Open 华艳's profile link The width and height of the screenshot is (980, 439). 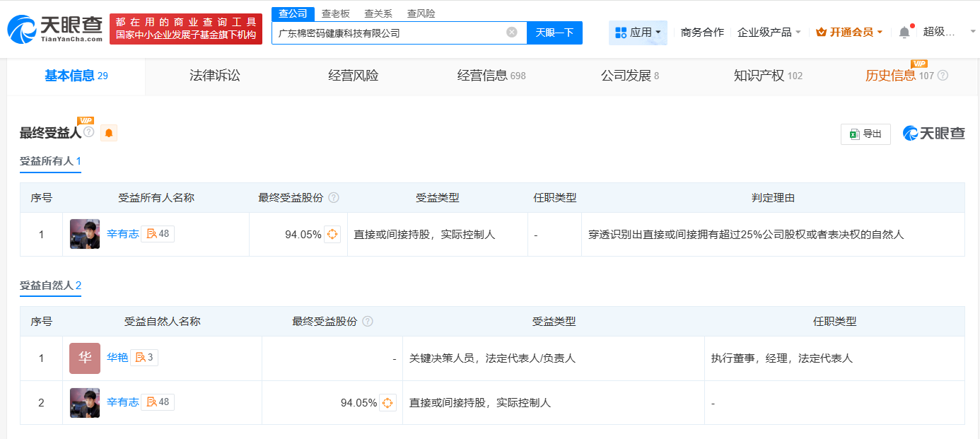pos(119,358)
